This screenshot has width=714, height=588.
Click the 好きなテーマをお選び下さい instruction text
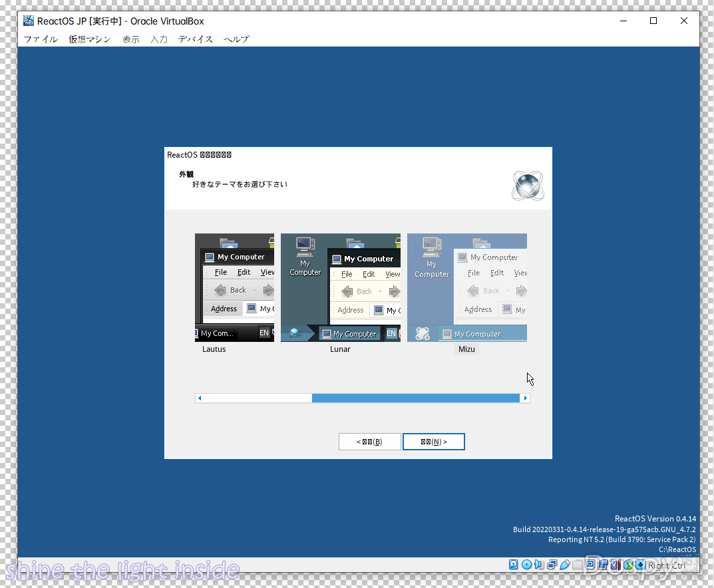(x=240, y=184)
